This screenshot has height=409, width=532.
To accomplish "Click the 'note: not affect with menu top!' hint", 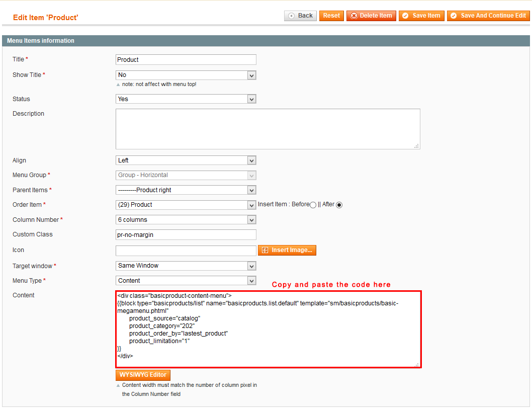I will click(x=159, y=84).
